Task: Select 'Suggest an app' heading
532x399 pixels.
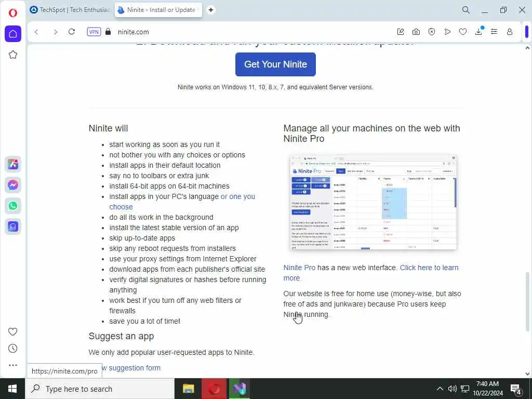Action: (x=121, y=336)
